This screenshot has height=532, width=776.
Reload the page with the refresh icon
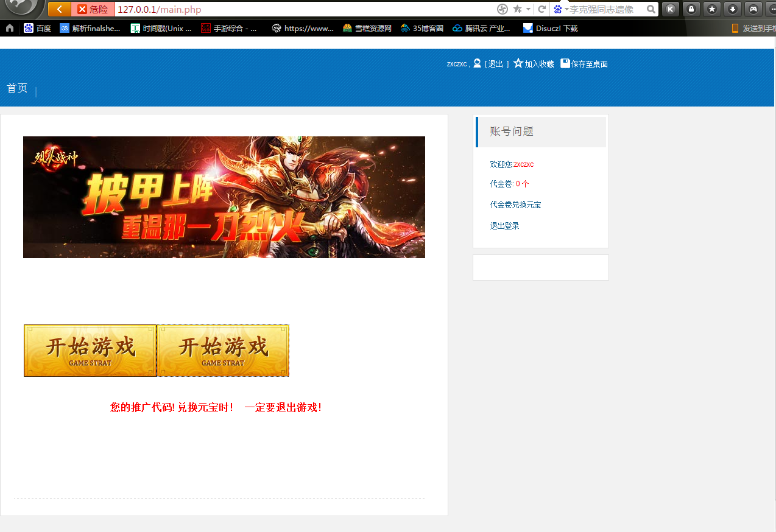coord(541,9)
